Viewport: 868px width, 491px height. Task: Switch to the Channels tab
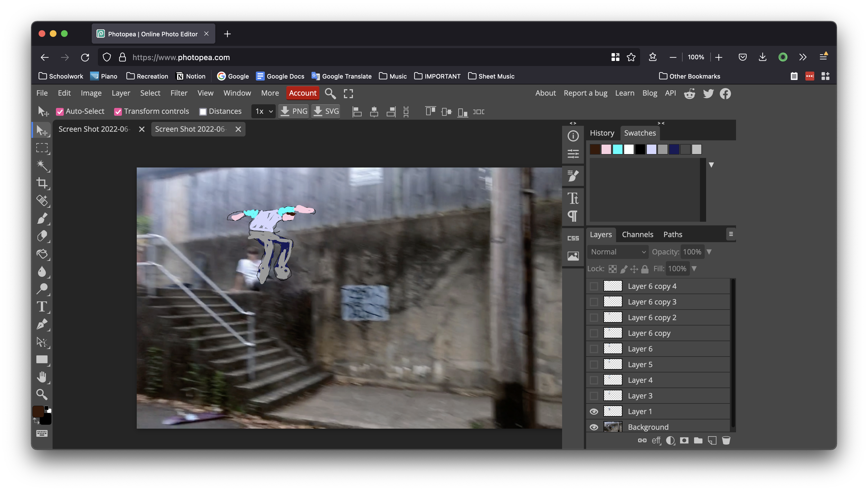click(637, 234)
